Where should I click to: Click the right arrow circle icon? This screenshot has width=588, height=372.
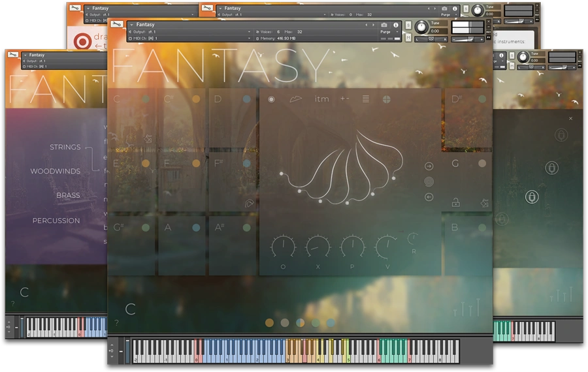click(429, 166)
